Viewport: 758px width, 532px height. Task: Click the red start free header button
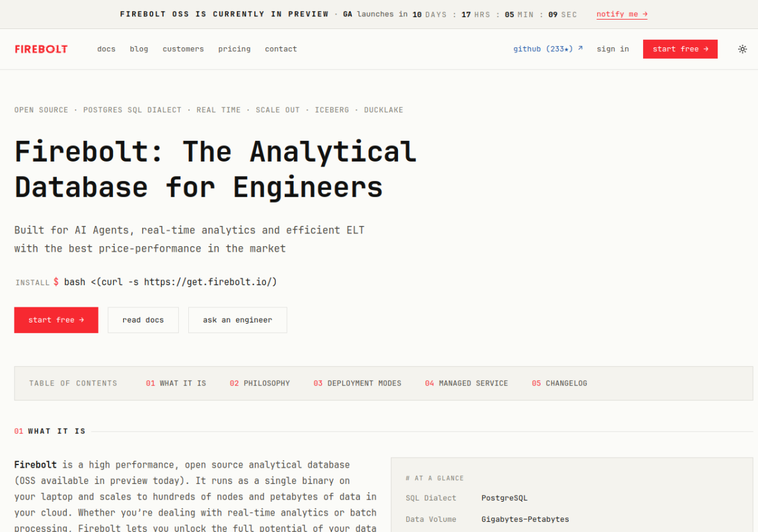click(x=680, y=49)
